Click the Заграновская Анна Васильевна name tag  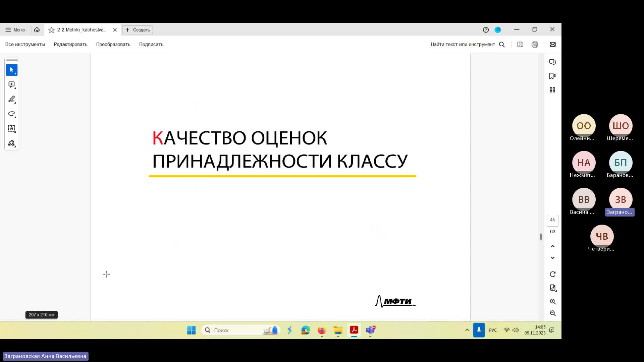point(45,356)
